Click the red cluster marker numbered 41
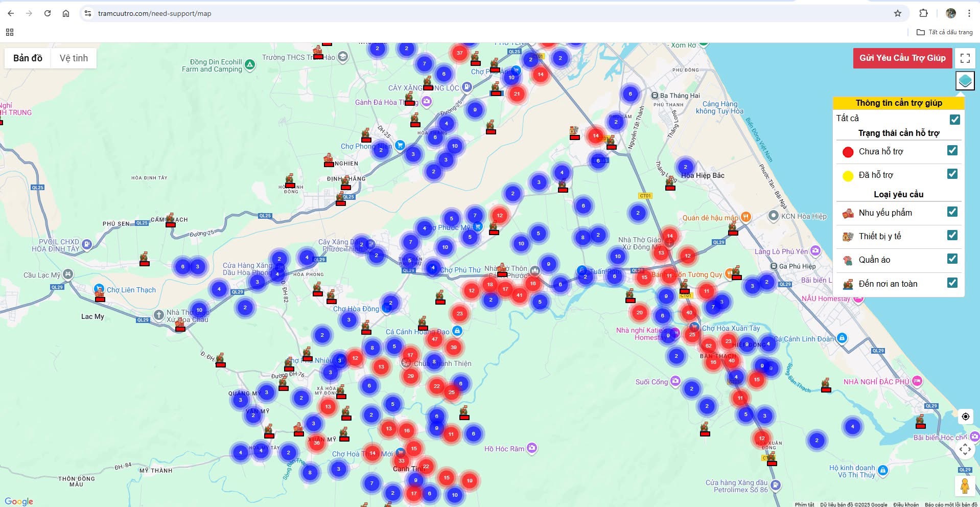Image resolution: width=980 pixels, height=507 pixels. coord(519,295)
